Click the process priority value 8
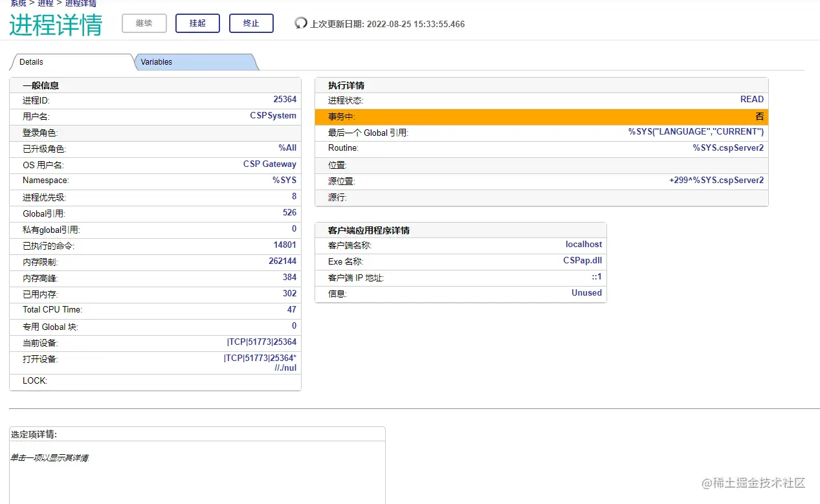820x504 pixels. (x=294, y=196)
